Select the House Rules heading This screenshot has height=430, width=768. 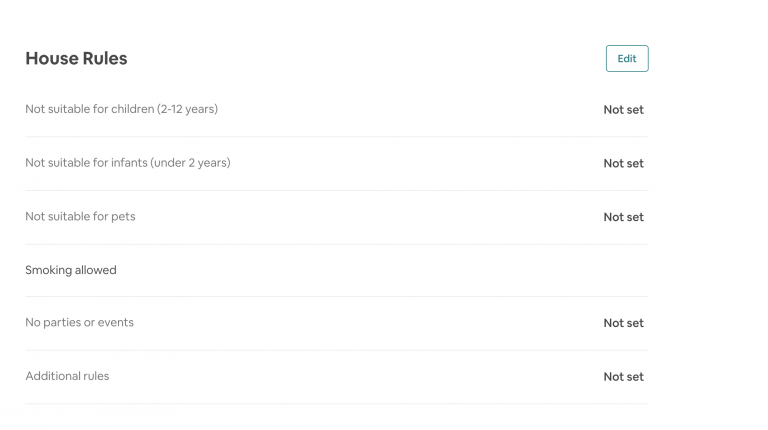pyautogui.click(x=76, y=59)
